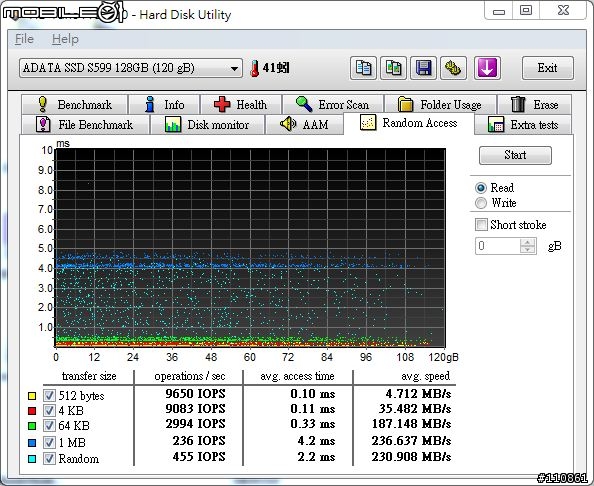Click the blue 1 MB color swatch
This screenshot has width=594, height=486.
32,443
